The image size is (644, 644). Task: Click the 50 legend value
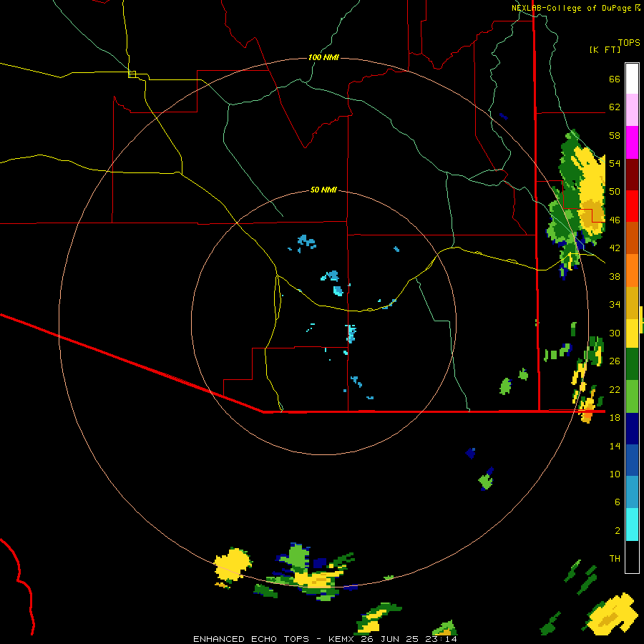coord(615,192)
